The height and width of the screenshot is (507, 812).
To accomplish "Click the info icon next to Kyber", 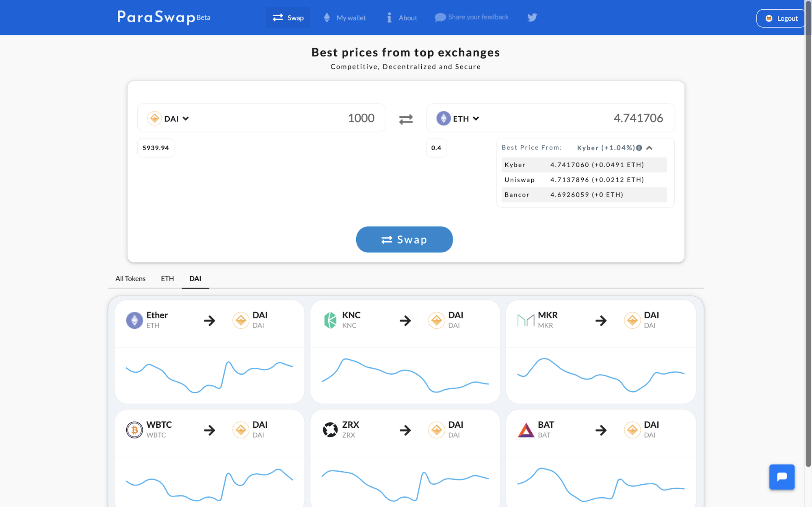I will 639,148.
